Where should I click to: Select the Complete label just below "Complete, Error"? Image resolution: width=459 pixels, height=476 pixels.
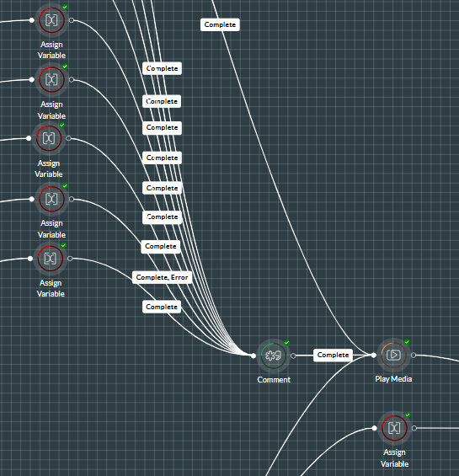(x=162, y=307)
